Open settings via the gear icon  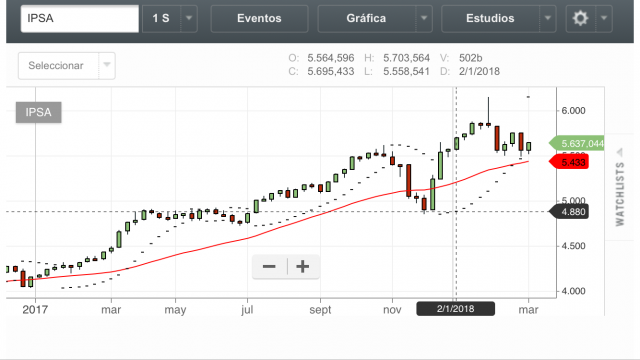(x=580, y=18)
